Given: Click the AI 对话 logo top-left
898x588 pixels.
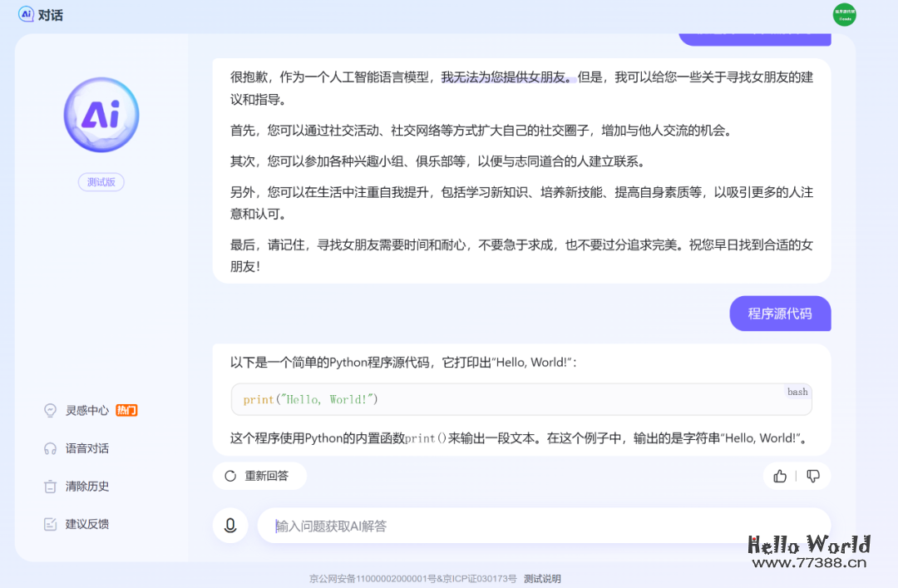Looking at the screenshot, I should coord(39,14).
